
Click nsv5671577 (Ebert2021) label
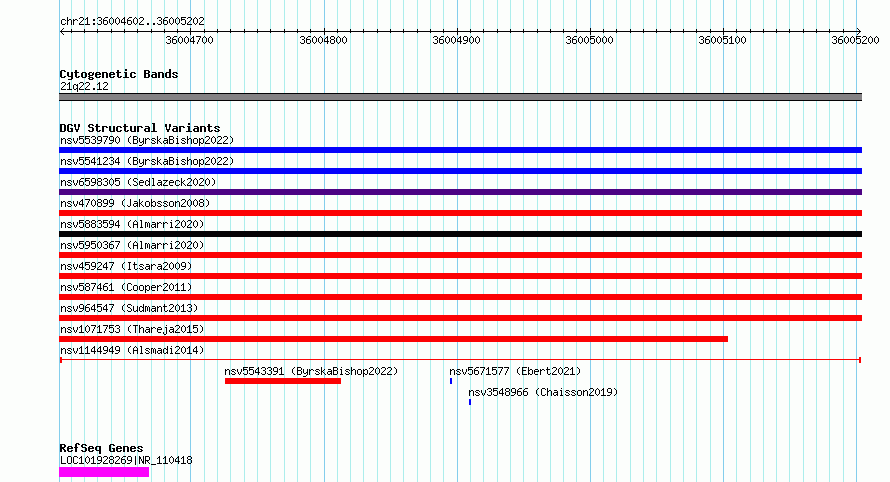tap(515, 371)
